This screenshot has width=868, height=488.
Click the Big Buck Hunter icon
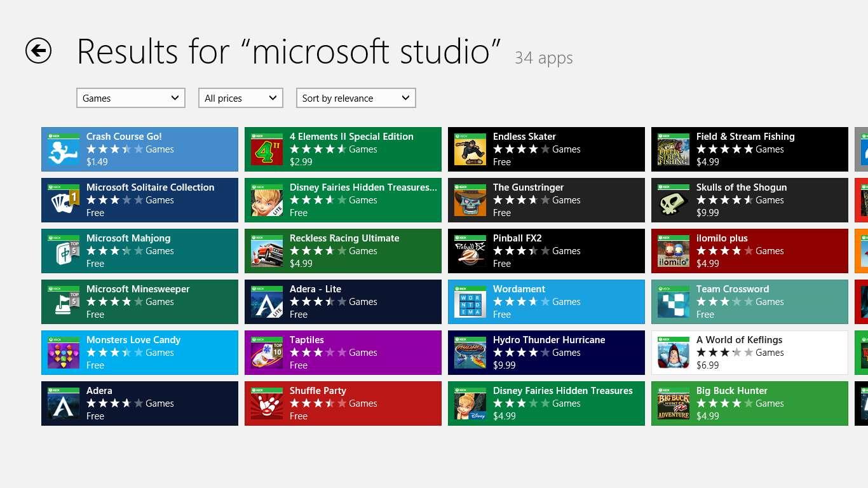[674, 403]
